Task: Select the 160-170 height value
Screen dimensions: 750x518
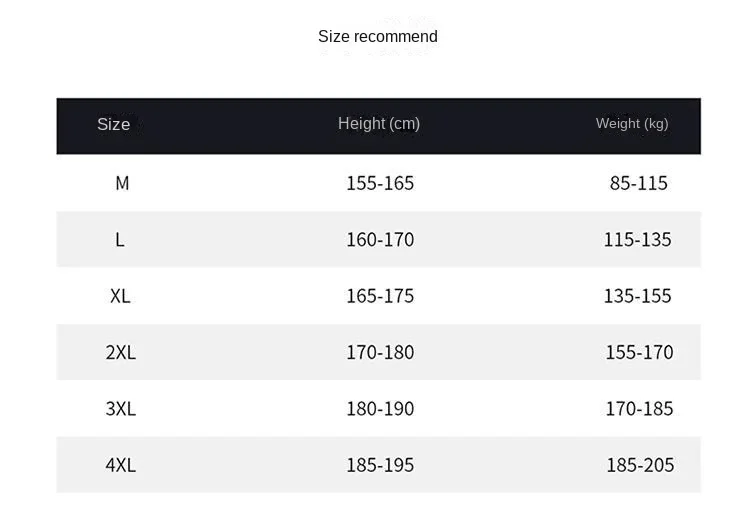Action: pyautogui.click(x=380, y=240)
